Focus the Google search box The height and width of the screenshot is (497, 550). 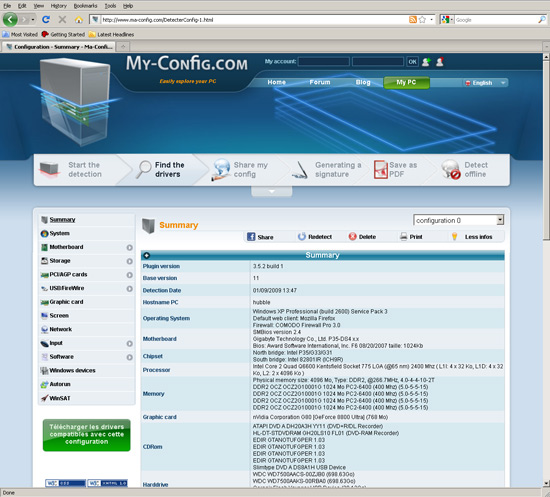pos(496,20)
